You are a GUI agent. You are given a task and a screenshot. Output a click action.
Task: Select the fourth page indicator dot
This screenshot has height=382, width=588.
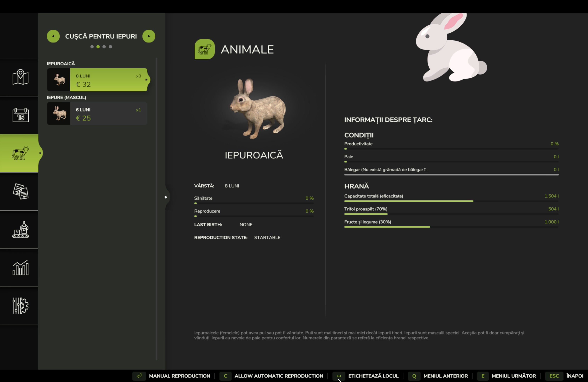tap(110, 47)
